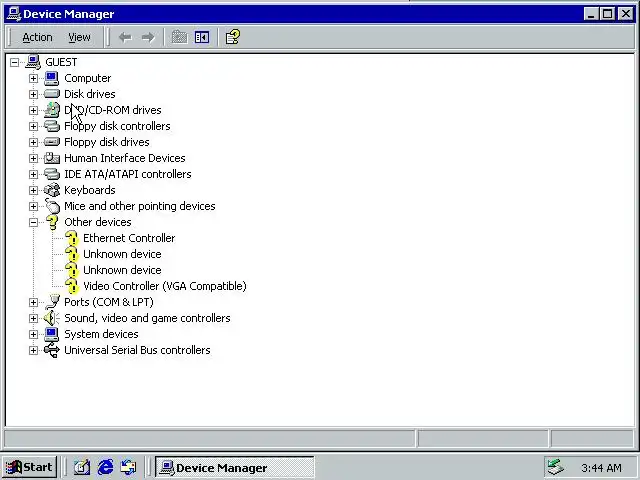
Task: Expand Sound, video and game controllers
Action: 33,318
